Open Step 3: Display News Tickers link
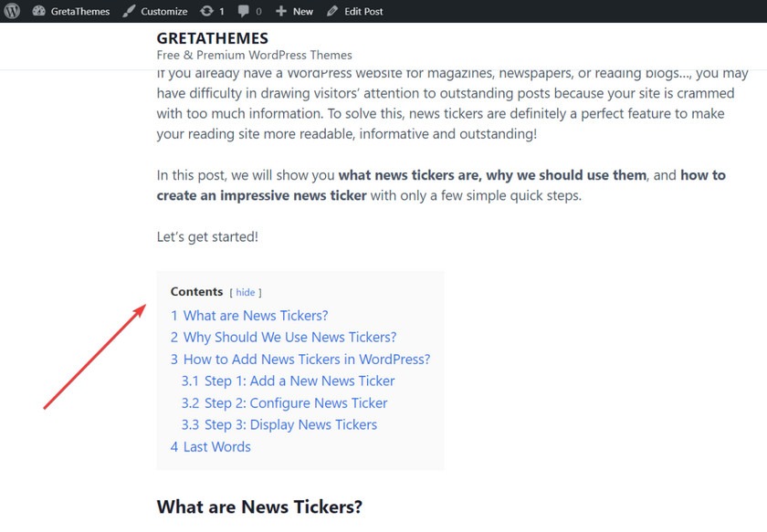 (x=278, y=425)
